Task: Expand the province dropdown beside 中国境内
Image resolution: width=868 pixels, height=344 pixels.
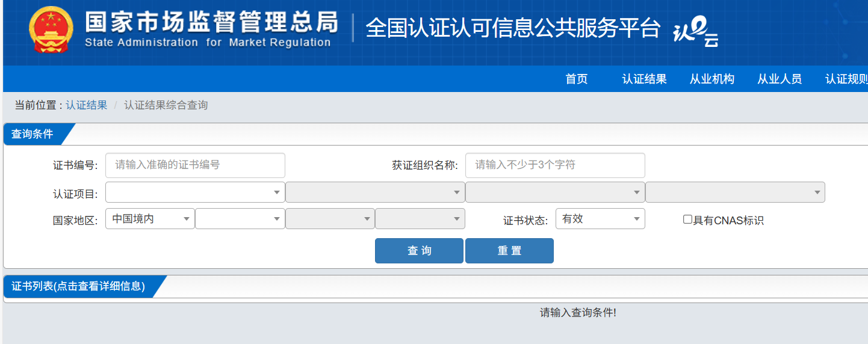Action: (x=240, y=219)
